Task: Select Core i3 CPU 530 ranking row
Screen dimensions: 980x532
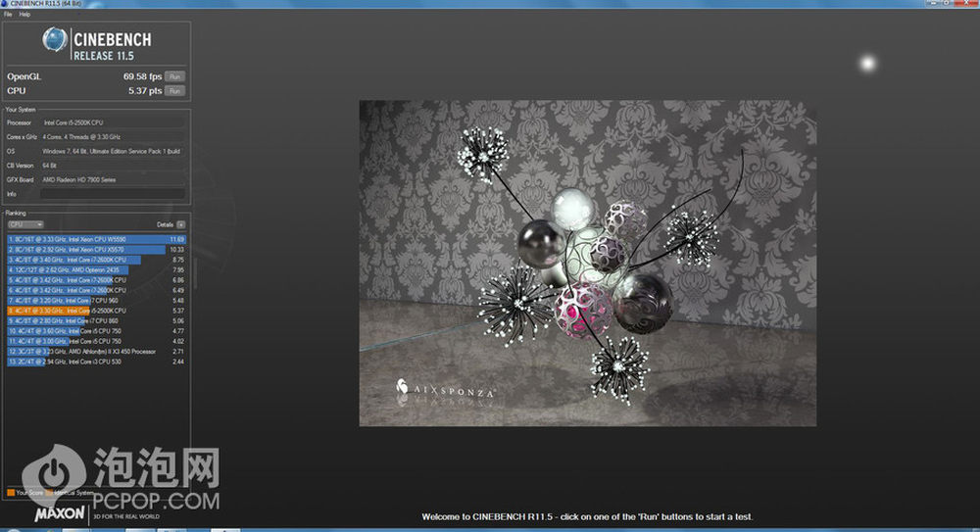Action: 96,362
